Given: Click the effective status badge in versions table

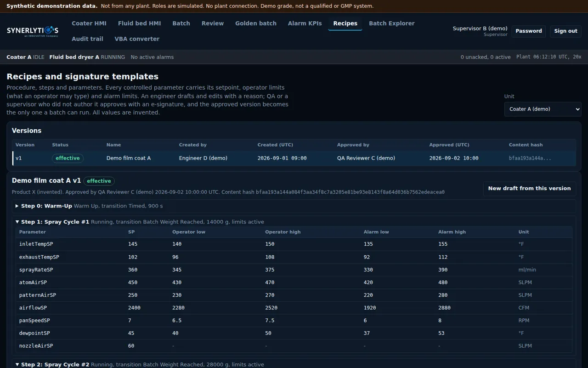Looking at the screenshot, I should click(68, 158).
